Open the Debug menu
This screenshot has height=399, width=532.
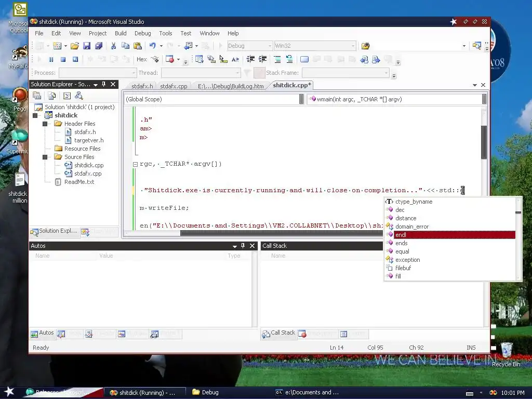142,33
